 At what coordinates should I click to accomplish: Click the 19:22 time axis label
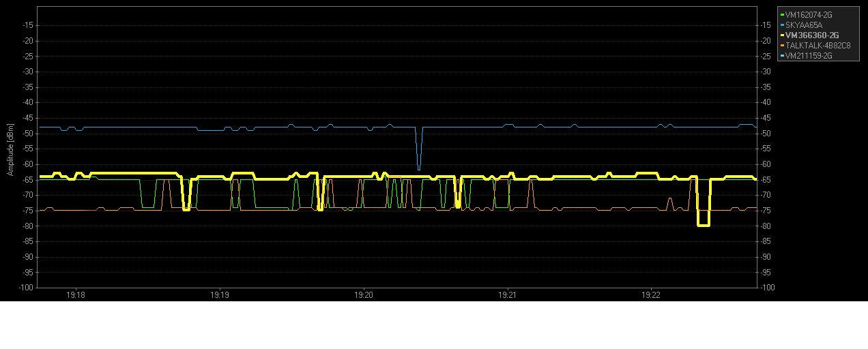(x=651, y=295)
